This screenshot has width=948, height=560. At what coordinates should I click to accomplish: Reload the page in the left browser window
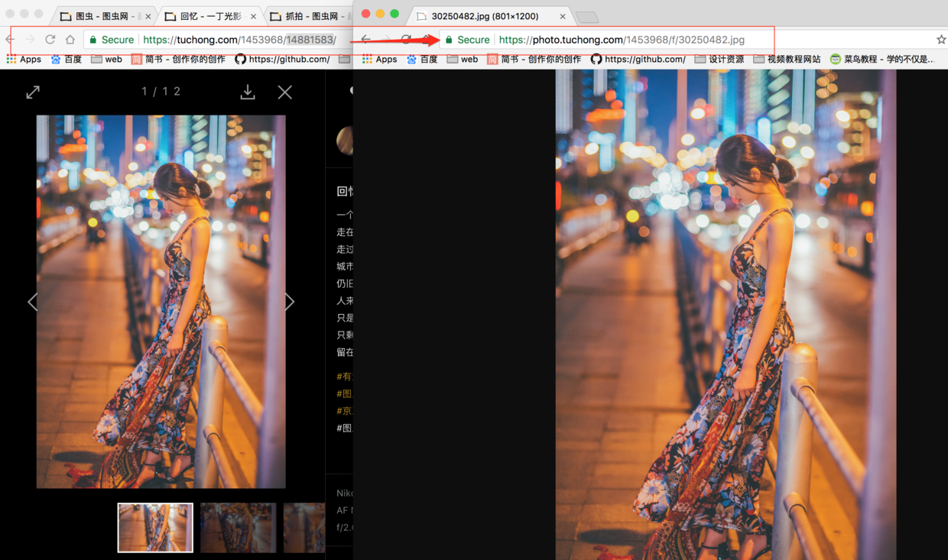coord(50,40)
